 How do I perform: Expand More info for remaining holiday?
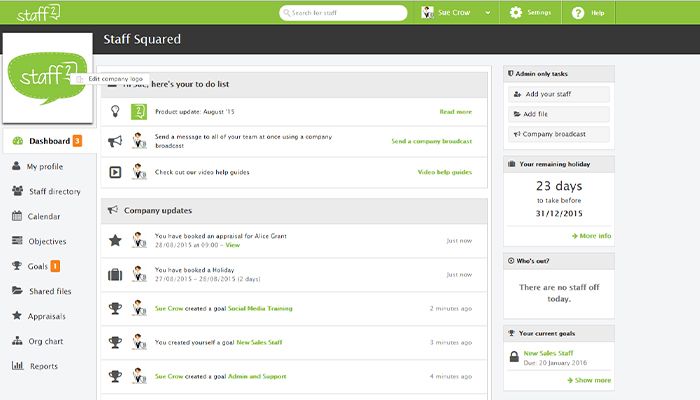pyautogui.click(x=593, y=236)
